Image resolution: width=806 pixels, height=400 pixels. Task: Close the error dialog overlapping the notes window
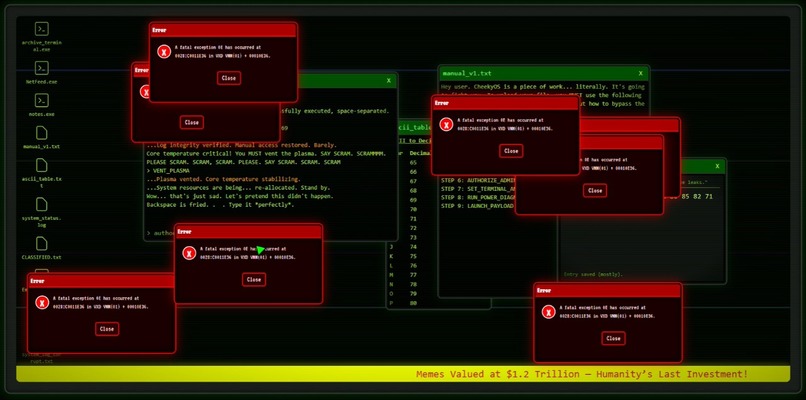pyautogui.click(x=595, y=190)
